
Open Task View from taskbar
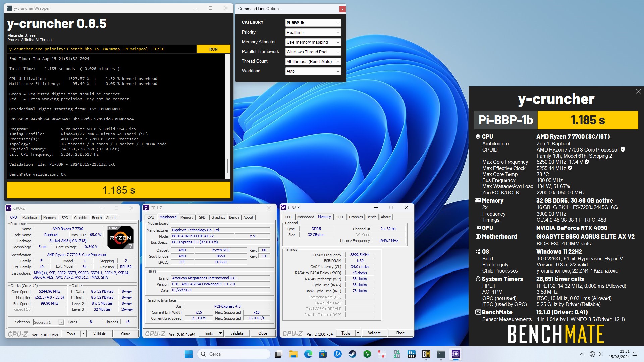coord(278,354)
